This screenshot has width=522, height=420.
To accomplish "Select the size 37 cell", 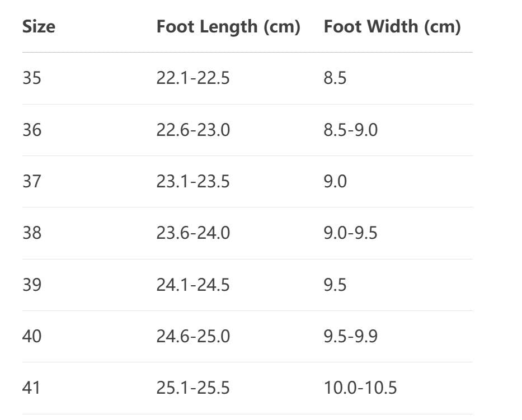I will [32, 181].
